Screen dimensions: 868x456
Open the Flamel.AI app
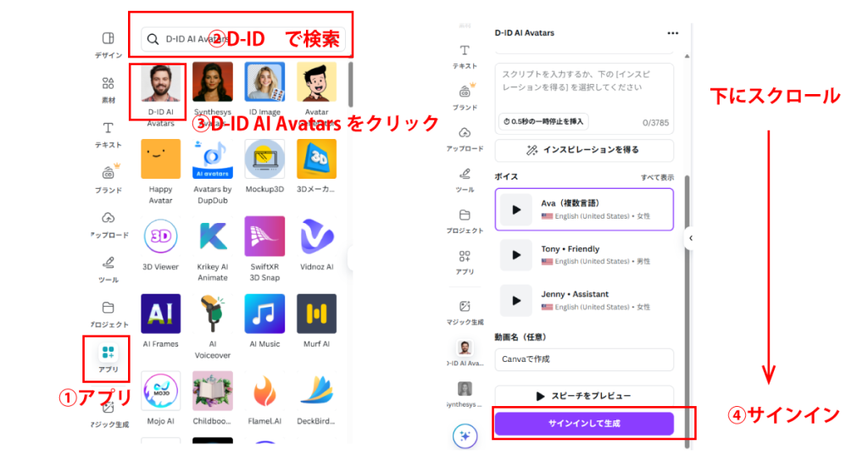click(264, 398)
